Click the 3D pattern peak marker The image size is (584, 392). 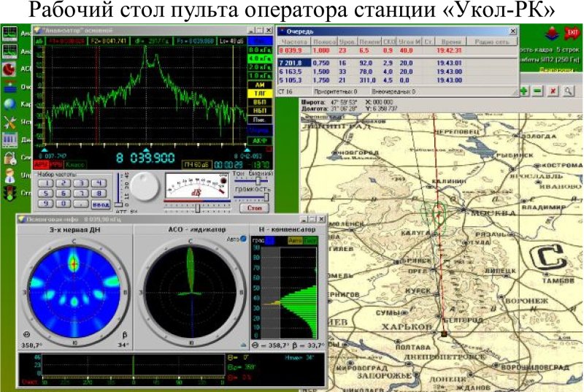[x=74, y=264]
